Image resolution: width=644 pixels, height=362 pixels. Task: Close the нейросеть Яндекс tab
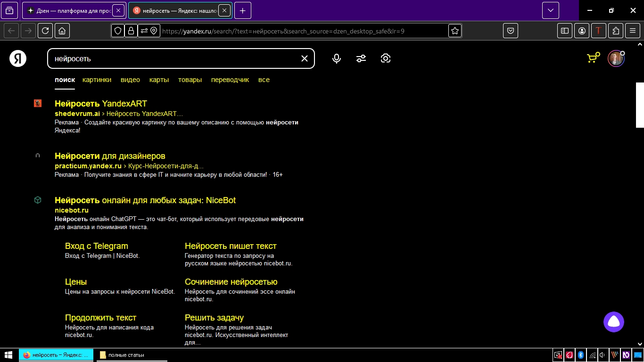click(225, 10)
